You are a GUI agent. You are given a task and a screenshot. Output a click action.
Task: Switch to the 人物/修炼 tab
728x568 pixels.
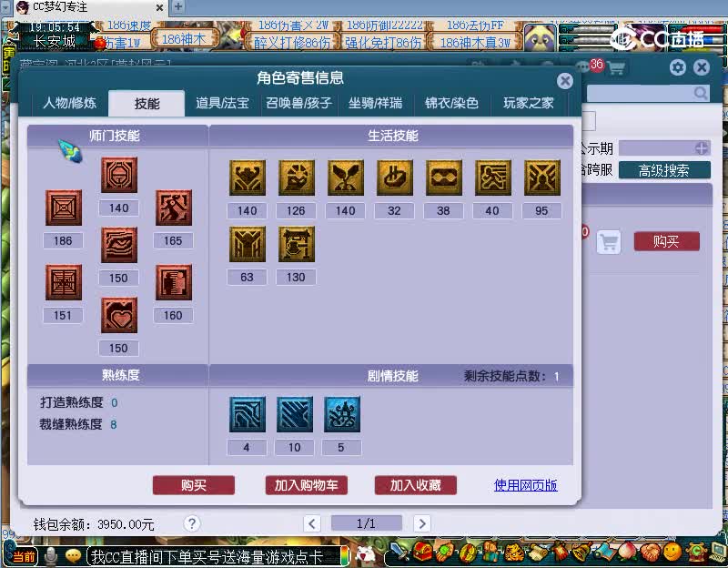[x=70, y=103]
